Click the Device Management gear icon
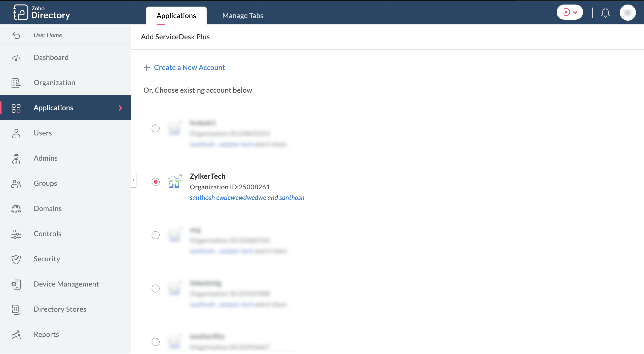The width and height of the screenshot is (644, 354). pos(16,284)
